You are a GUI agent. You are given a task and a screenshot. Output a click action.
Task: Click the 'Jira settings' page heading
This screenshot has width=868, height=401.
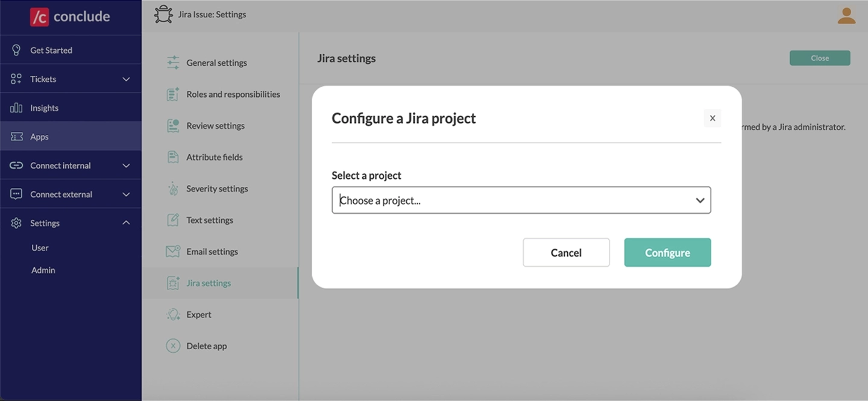click(x=347, y=58)
